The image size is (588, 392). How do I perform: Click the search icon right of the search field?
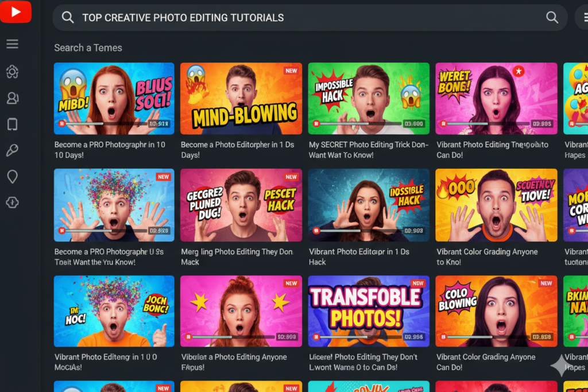[x=552, y=17]
